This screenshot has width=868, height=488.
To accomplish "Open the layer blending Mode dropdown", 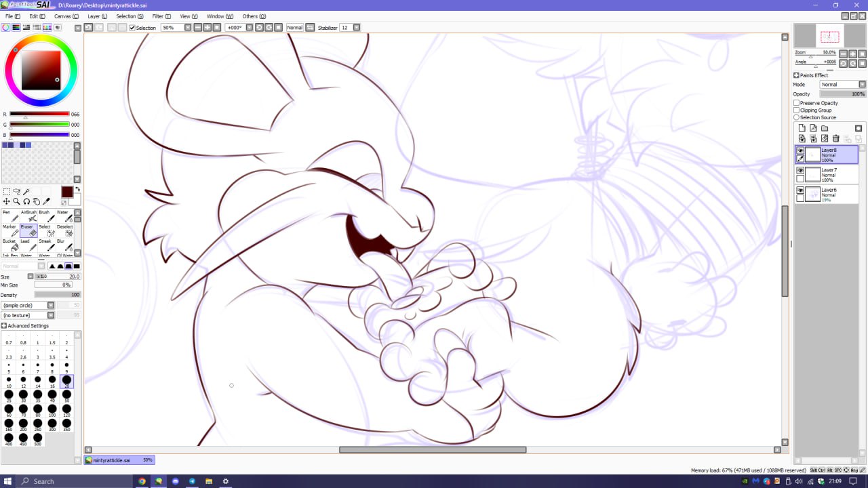I will (x=863, y=85).
